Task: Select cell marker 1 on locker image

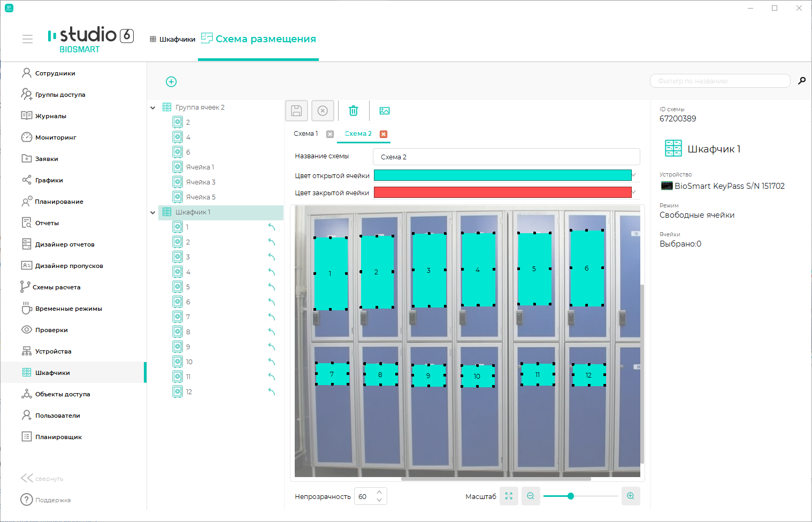Action: click(x=330, y=273)
